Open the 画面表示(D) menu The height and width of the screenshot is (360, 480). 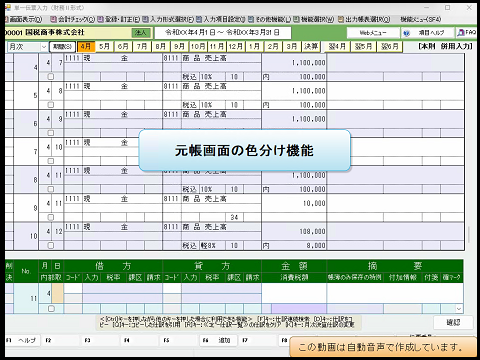[x=24, y=19]
